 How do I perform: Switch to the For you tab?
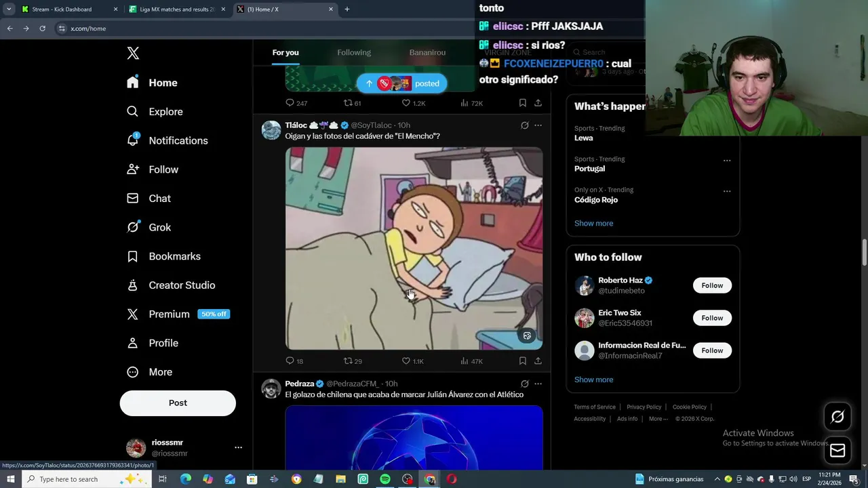pyautogui.click(x=285, y=52)
